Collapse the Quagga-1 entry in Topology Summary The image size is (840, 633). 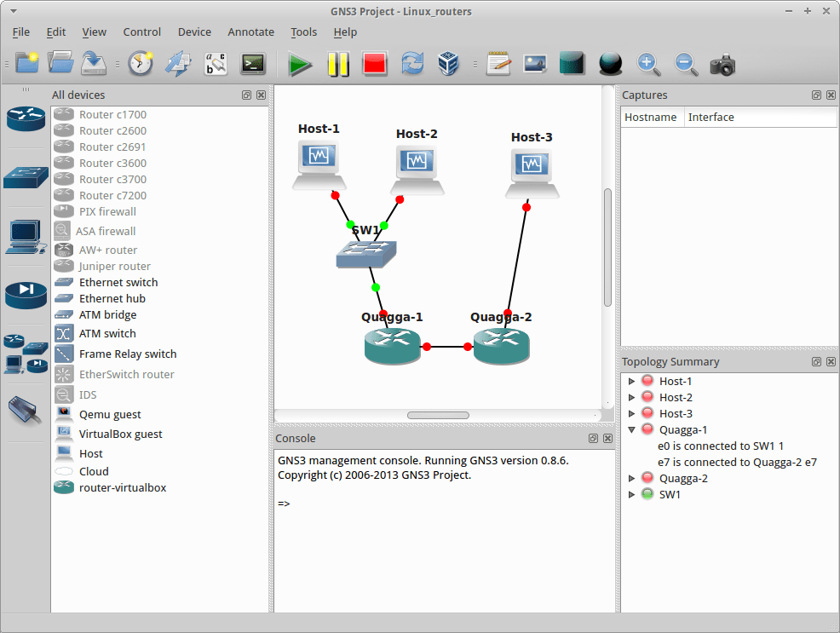click(631, 429)
